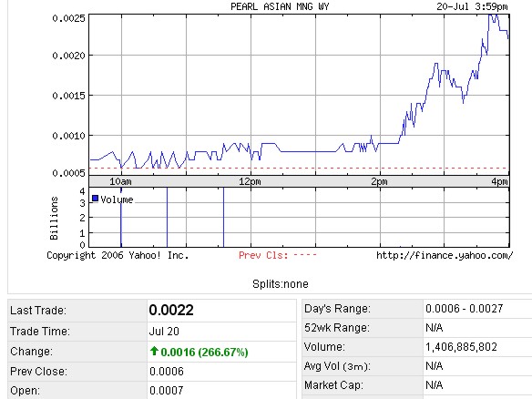
Task: Click the N/A value for 52wk Range
Action: (x=435, y=328)
